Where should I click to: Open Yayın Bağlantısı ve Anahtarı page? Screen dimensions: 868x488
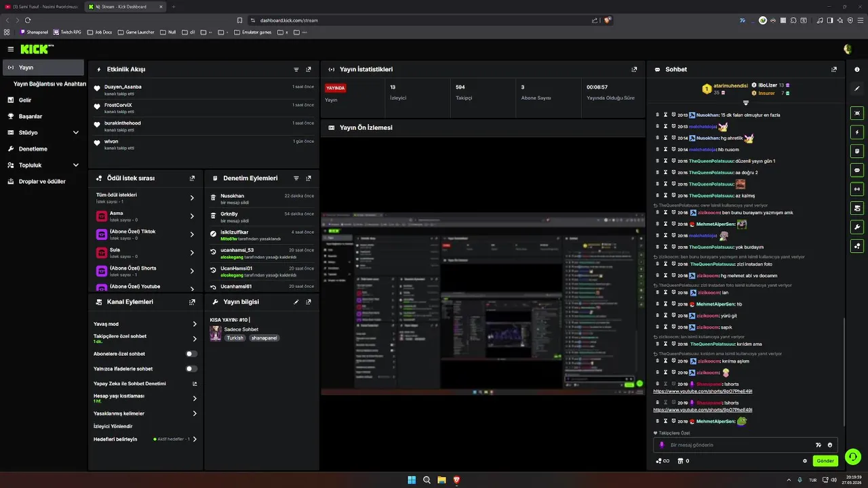pos(50,84)
